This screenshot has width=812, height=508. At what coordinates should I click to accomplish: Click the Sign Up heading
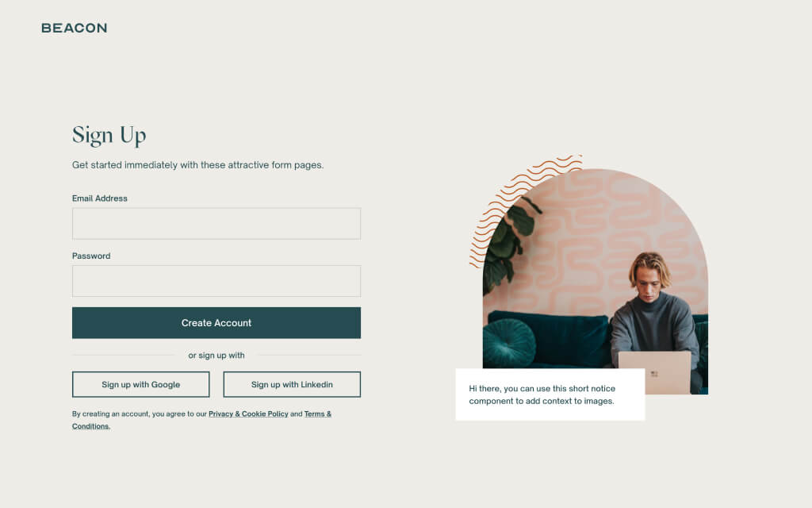pos(109,135)
